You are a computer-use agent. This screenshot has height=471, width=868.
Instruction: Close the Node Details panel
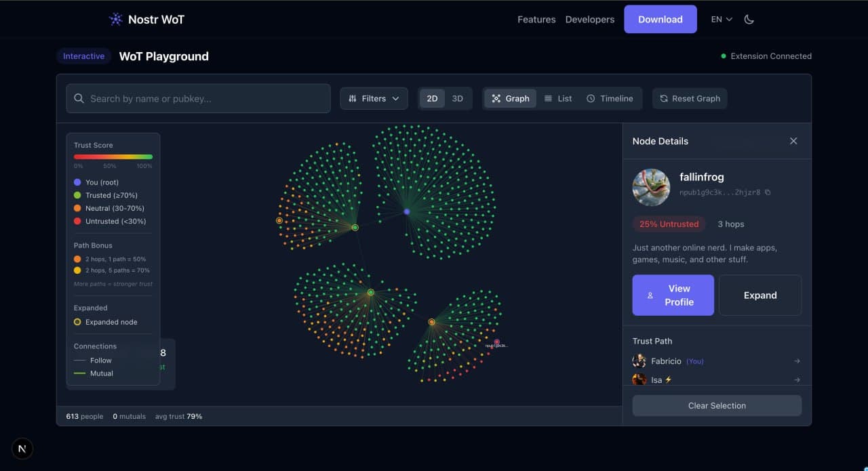click(793, 141)
